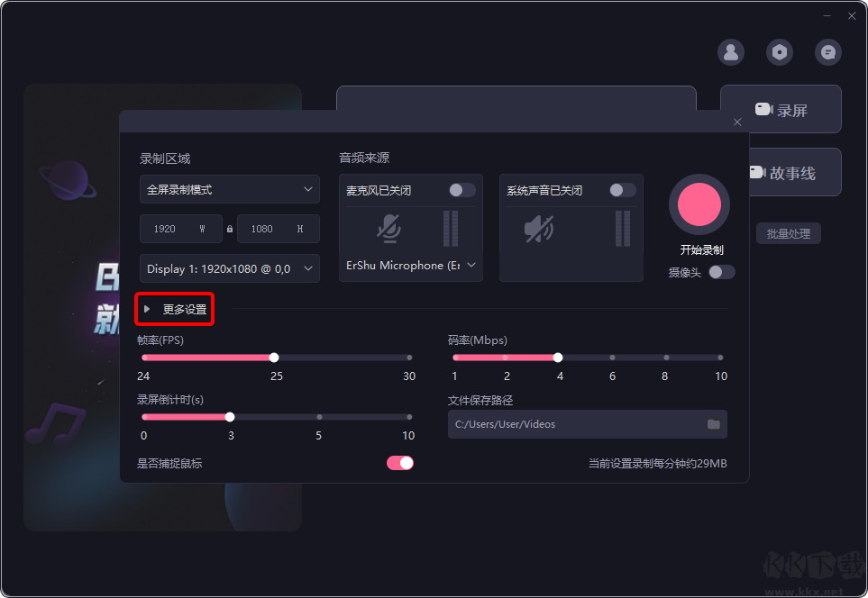Toggle the 麦克风 microphone switch on
868x598 pixels.
462,190
